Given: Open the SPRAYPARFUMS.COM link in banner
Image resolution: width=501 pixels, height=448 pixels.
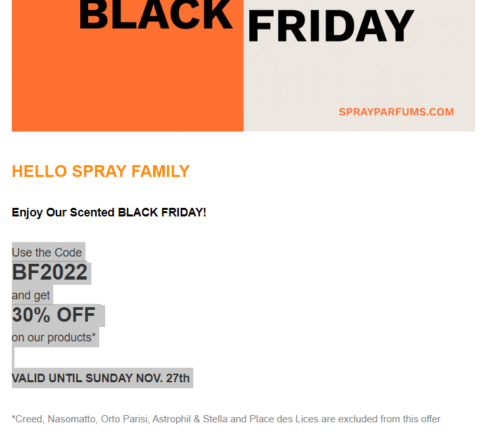Looking at the screenshot, I should pos(396,112).
